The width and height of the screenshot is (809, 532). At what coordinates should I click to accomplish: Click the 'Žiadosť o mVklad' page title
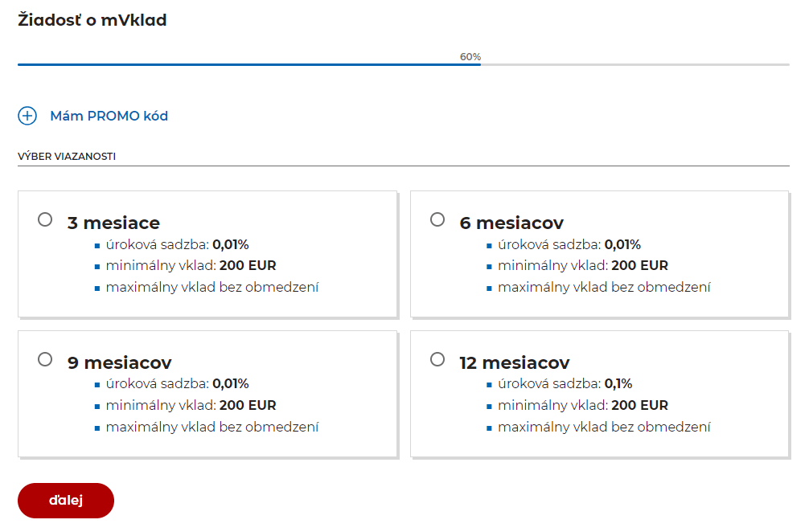(92, 21)
